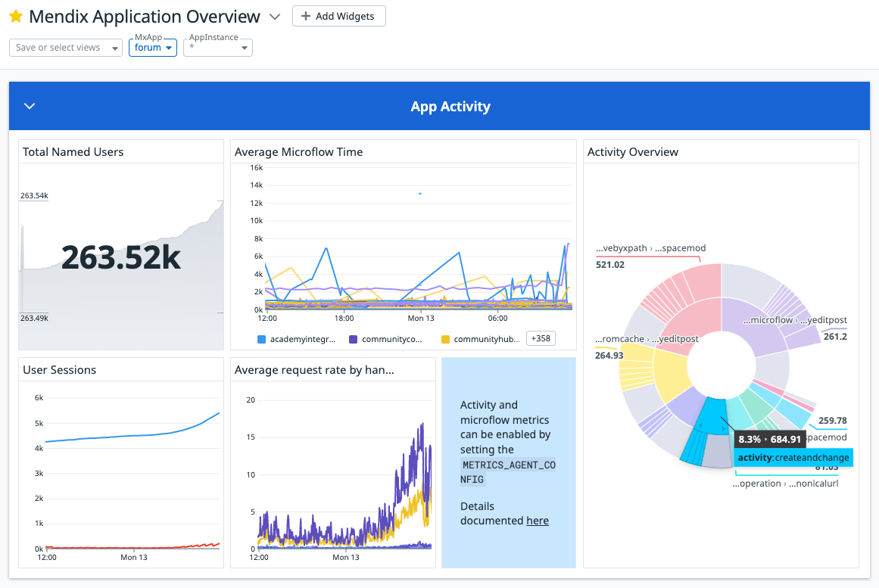Click the communityhub... legend yellow swatch

(x=446, y=339)
